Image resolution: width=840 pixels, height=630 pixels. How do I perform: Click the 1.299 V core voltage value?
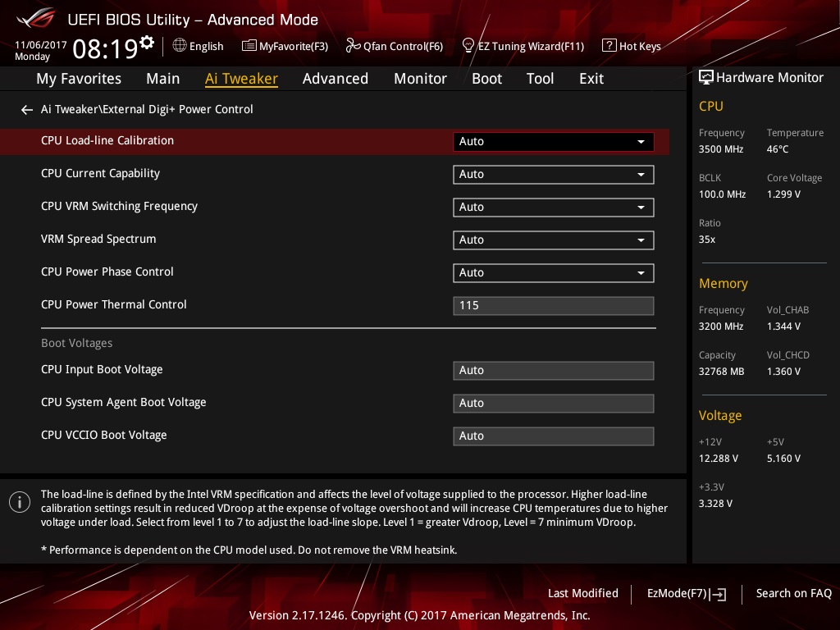[x=783, y=194]
